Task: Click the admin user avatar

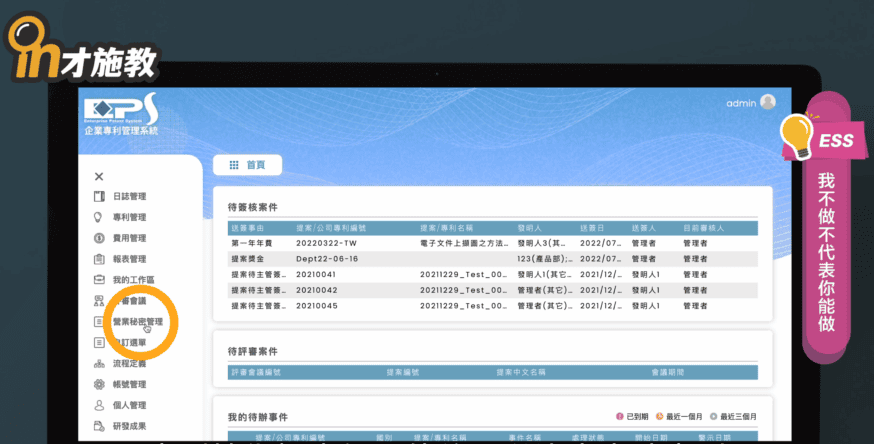Action: [x=768, y=102]
